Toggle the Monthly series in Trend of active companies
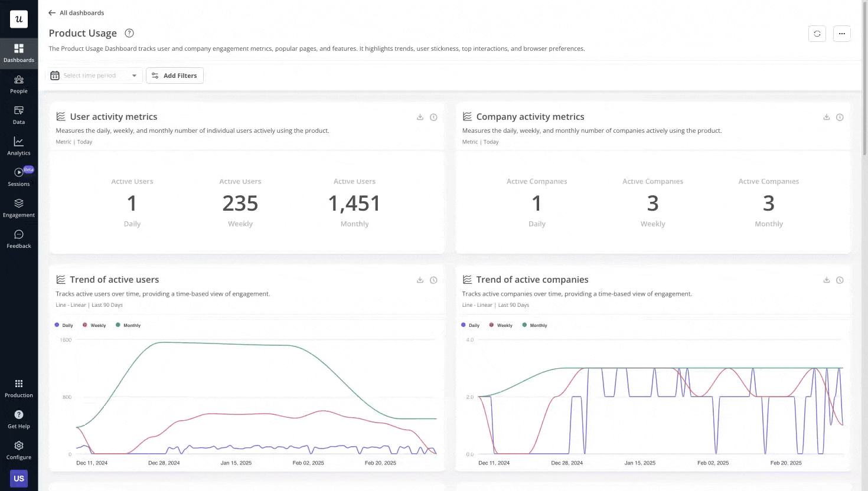Image resolution: width=868 pixels, height=491 pixels. click(534, 325)
